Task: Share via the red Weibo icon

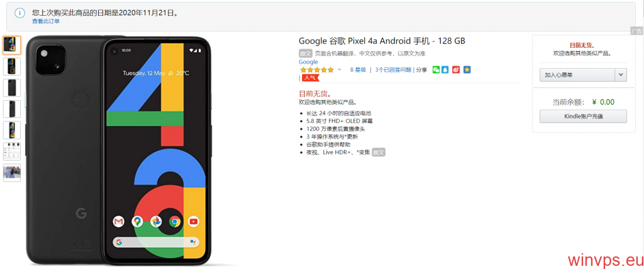Action: 456,70
